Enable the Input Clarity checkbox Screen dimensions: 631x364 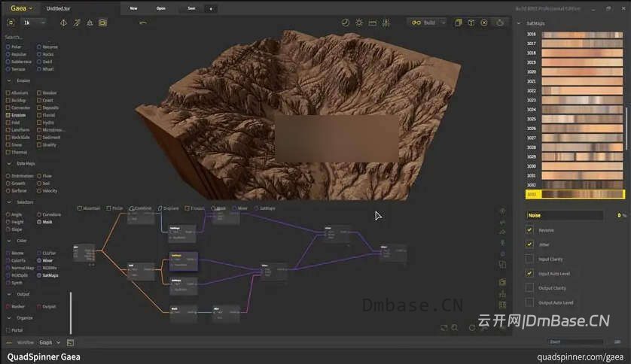pyautogui.click(x=529, y=259)
